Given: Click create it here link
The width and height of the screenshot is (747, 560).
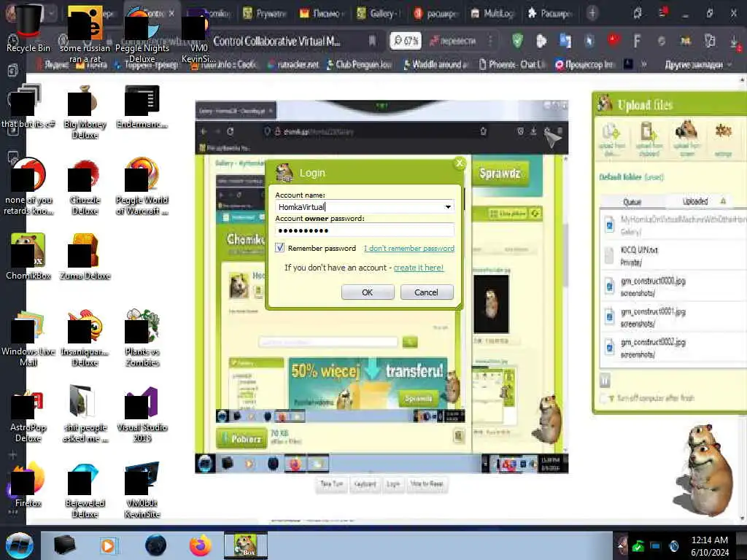Looking at the screenshot, I should 418,268.
